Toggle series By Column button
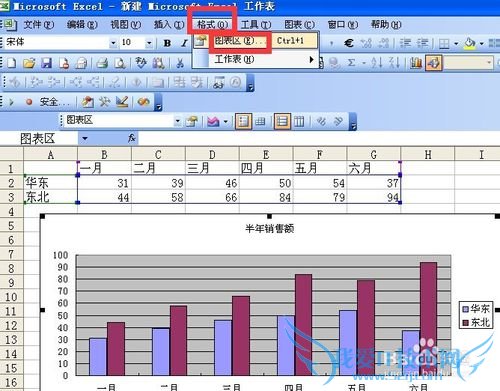The image size is (500, 391). point(299,121)
